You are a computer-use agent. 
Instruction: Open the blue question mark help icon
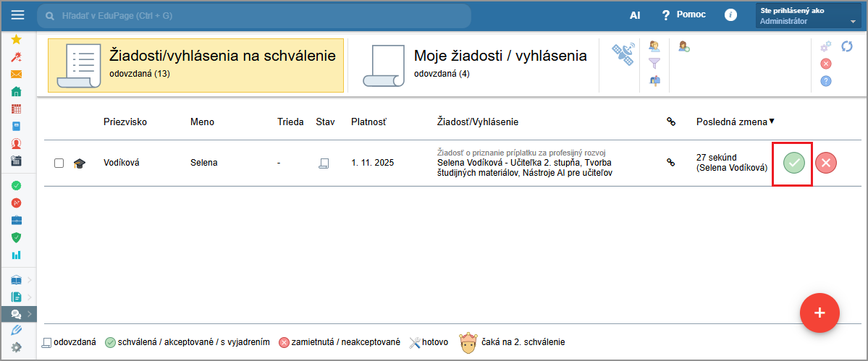point(826,80)
